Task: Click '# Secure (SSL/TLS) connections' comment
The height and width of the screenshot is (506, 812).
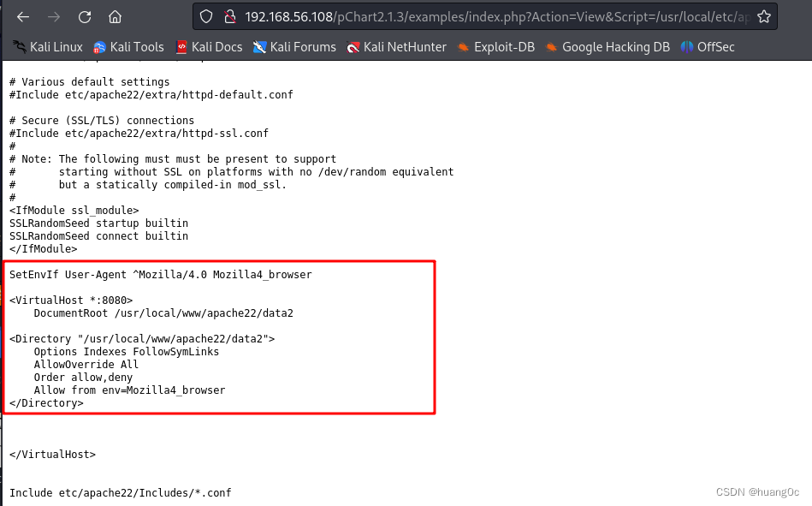Action: (x=102, y=120)
